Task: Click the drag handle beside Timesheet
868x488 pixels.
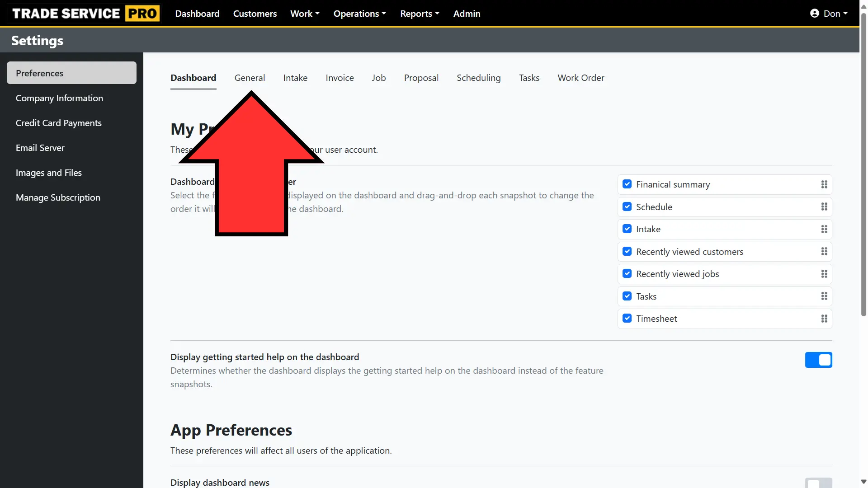Action: [824, 319]
